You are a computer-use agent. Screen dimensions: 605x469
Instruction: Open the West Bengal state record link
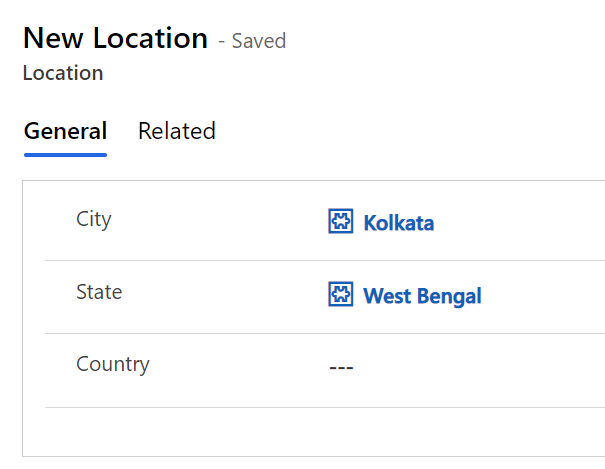422,295
